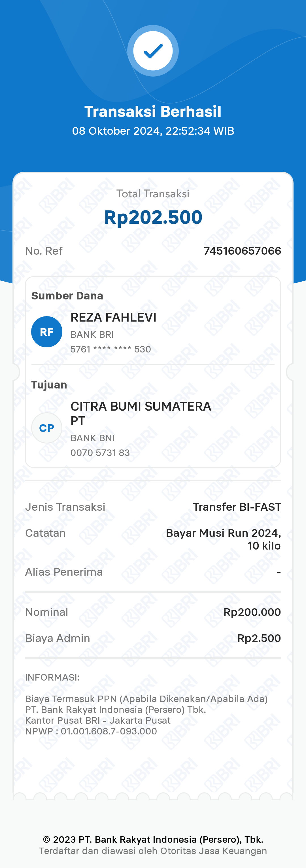Copy the reference number 745160657066
The height and width of the screenshot is (868, 306).
pos(242,251)
